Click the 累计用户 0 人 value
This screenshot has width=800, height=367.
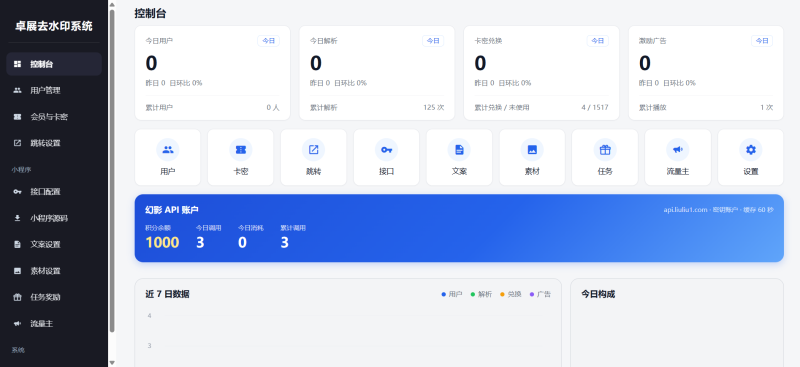pos(273,108)
